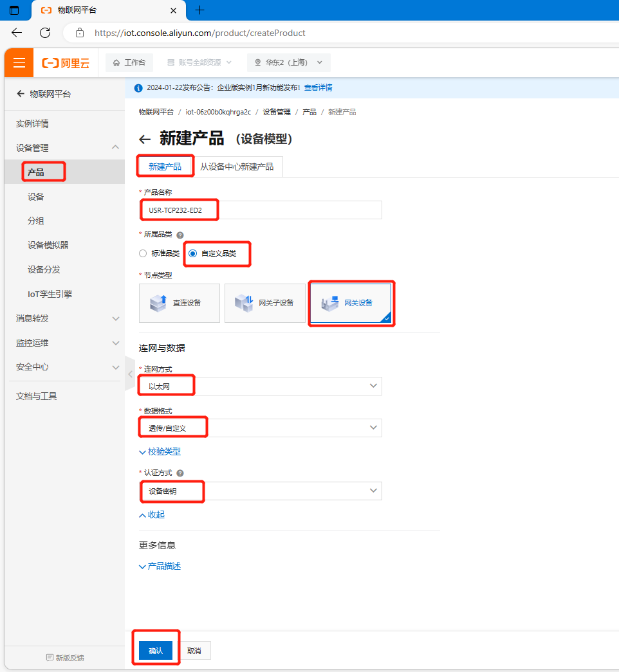Open 查看详情 announcement link
619x672 pixels.
319,88
